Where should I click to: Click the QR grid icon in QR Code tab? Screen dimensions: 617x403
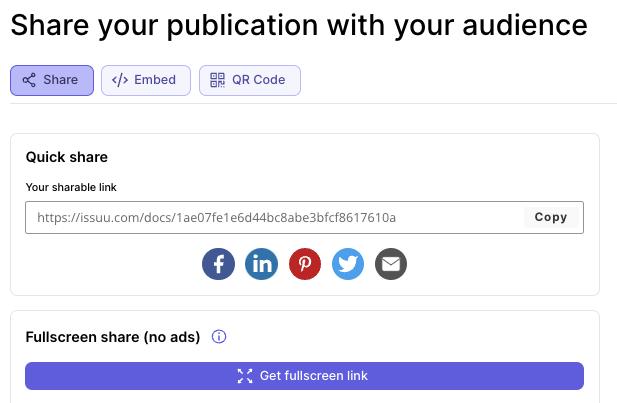pos(217,80)
